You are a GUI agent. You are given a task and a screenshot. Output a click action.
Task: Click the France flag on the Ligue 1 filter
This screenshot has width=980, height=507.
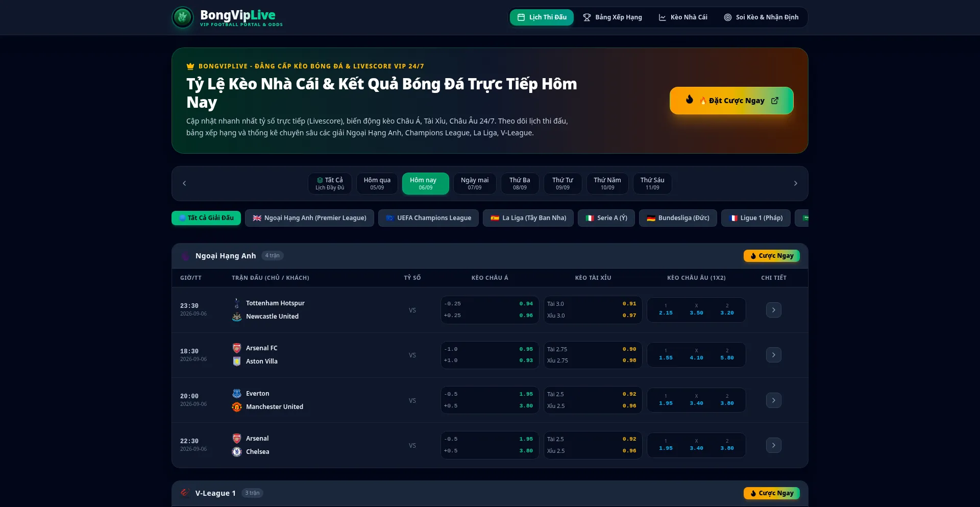tap(733, 218)
